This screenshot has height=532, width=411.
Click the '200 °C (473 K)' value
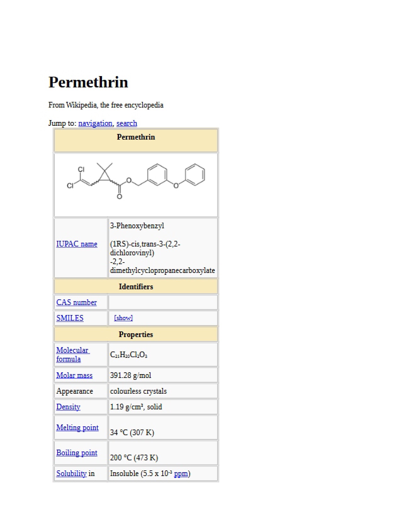click(134, 458)
